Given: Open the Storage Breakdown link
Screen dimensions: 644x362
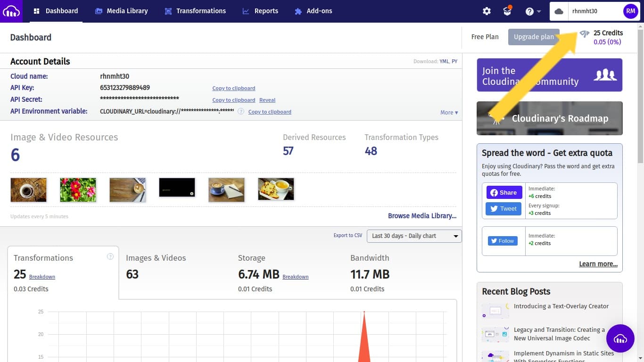Looking at the screenshot, I should click(296, 277).
